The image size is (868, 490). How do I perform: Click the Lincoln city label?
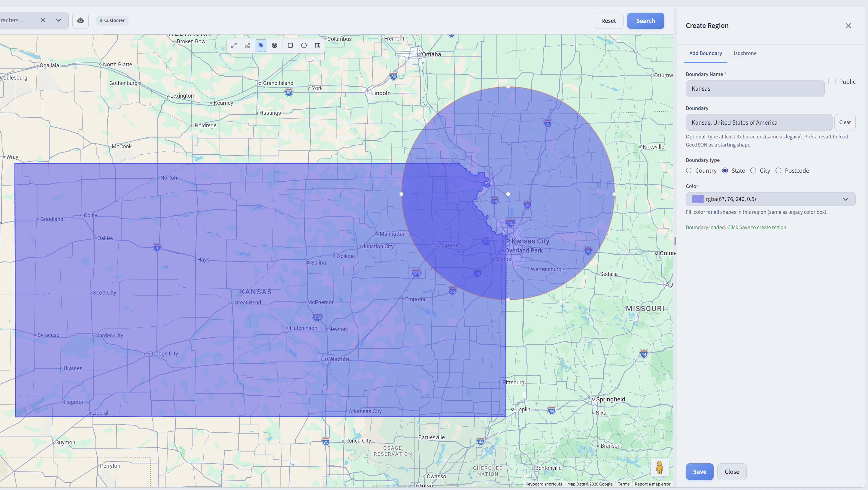[x=381, y=93]
